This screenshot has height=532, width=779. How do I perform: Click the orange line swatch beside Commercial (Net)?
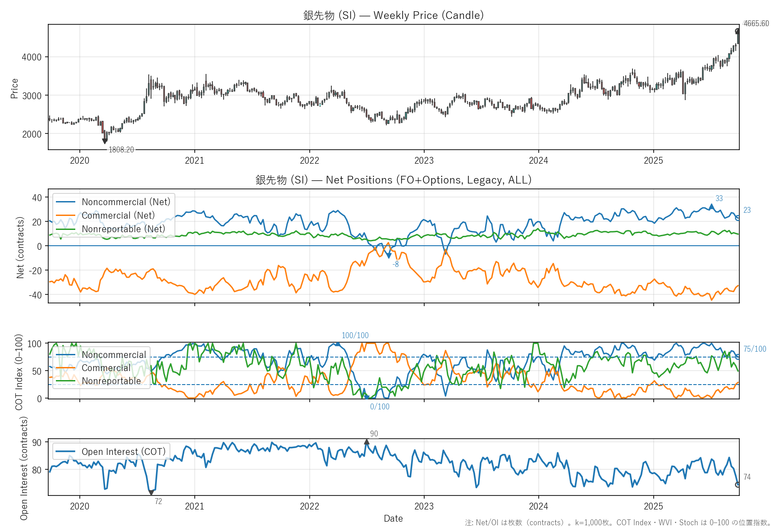click(65, 216)
